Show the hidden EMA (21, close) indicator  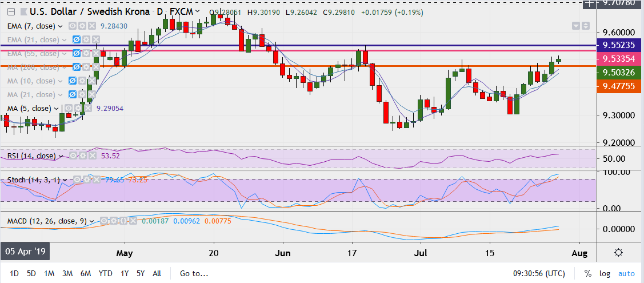pos(76,40)
